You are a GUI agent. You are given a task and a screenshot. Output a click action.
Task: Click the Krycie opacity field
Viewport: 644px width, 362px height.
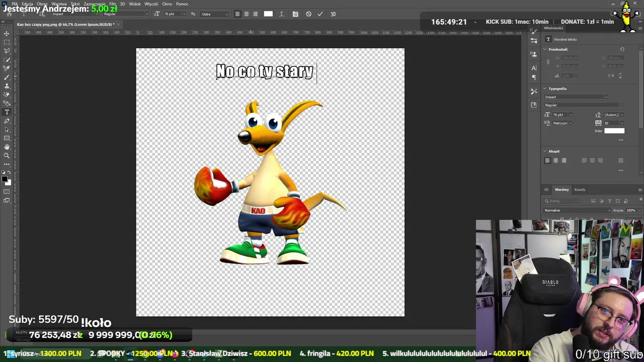(x=631, y=210)
